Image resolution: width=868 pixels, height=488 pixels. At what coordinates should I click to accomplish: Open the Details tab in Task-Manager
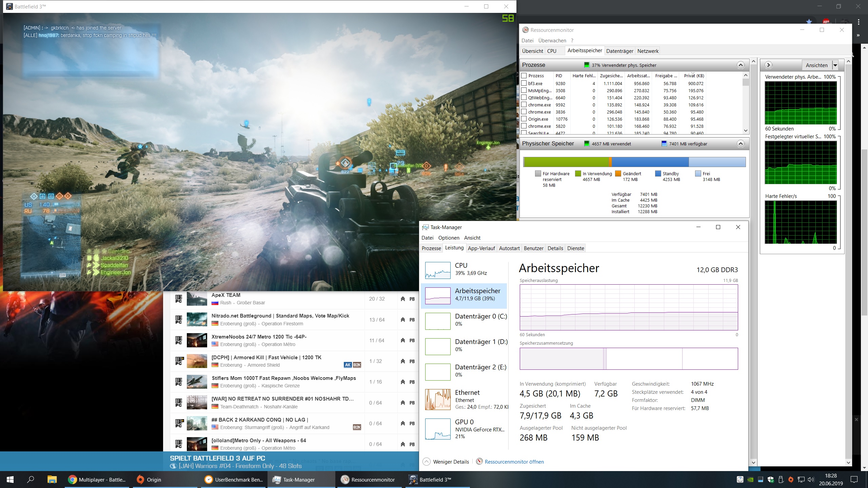tap(555, 248)
